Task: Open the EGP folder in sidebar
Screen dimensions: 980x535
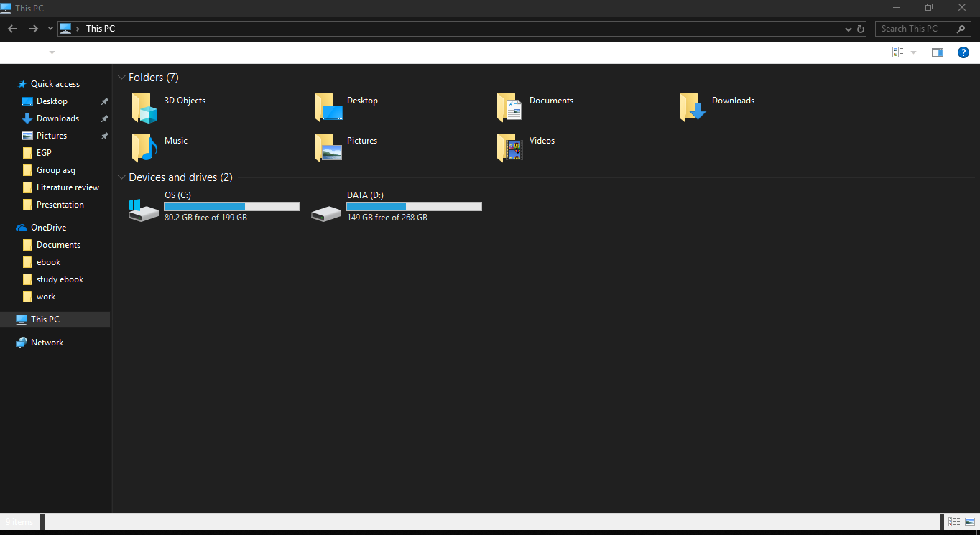Action: click(x=44, y=153)
